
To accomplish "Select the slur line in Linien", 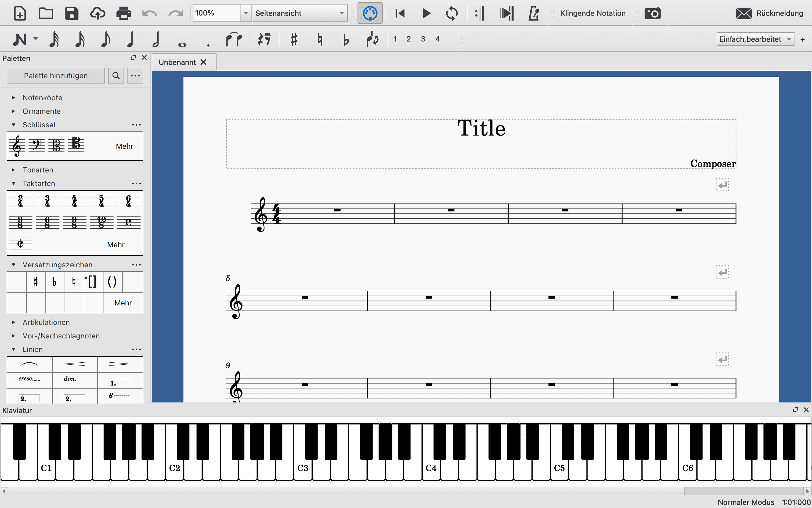I will [x=30, y=364].
